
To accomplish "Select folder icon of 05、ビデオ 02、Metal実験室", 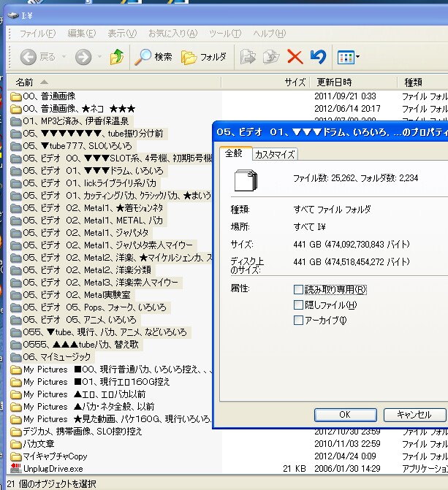I will (15, 295).
